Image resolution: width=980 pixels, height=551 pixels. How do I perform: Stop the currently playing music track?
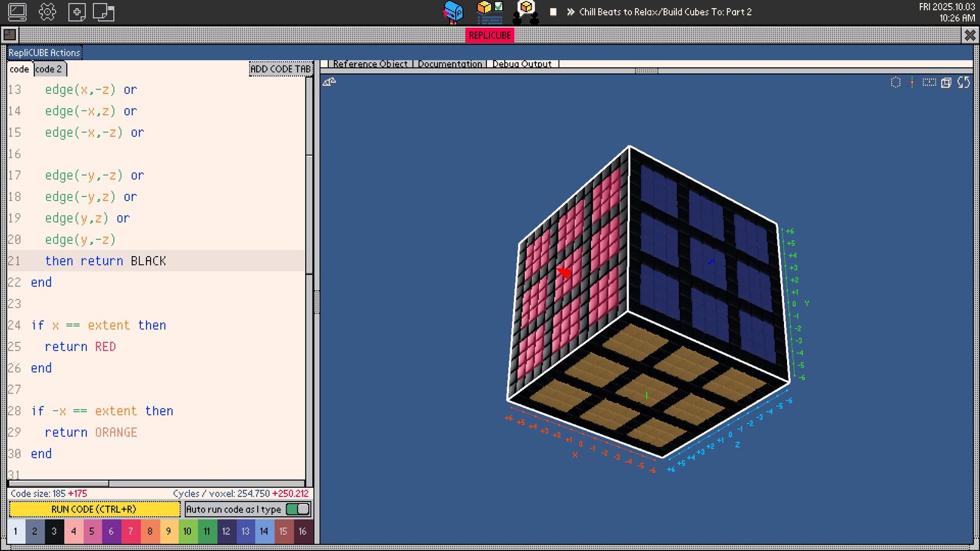553,12
